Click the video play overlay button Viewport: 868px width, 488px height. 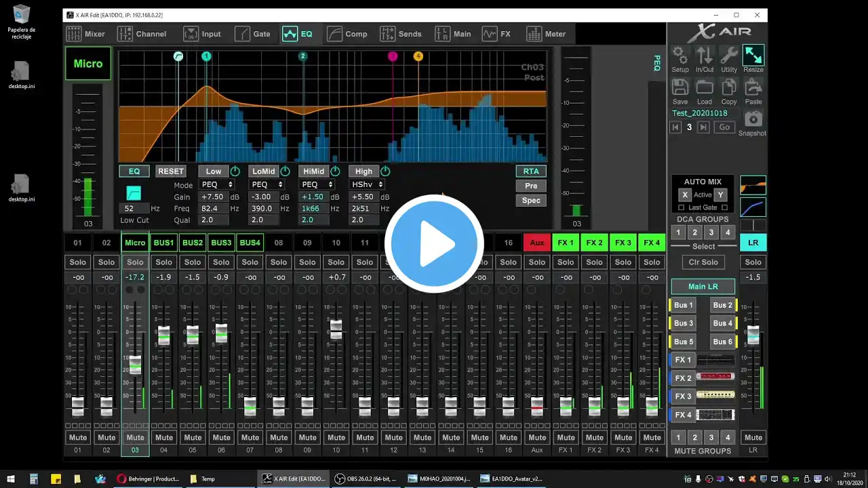(x=434, y=243)
